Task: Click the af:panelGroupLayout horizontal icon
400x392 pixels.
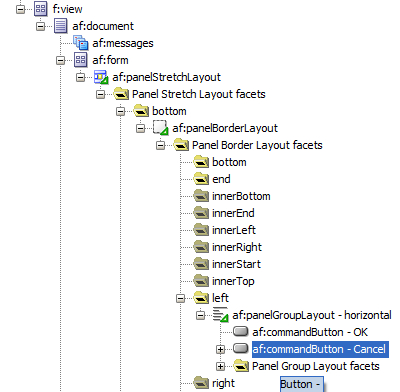Action: (x=221, y=315)
